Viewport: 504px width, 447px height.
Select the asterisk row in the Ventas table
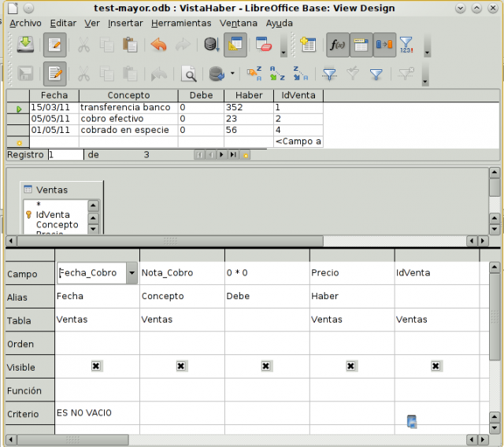tap(39, 205)
